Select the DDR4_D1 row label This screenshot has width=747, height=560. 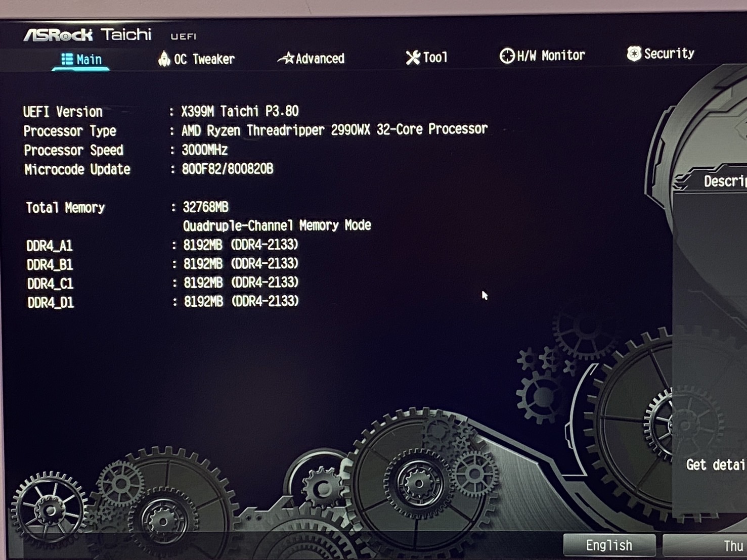51,303
